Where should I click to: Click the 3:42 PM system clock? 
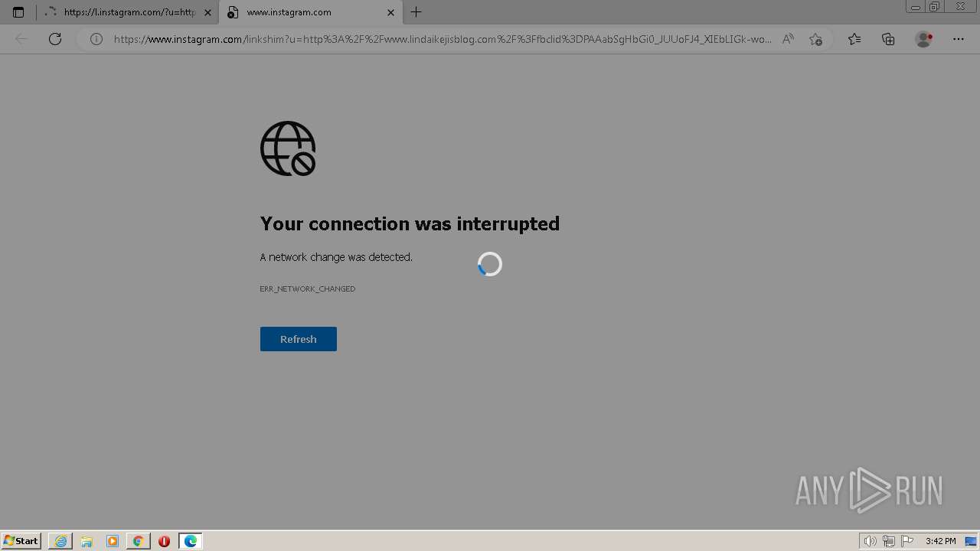[940, 541]
